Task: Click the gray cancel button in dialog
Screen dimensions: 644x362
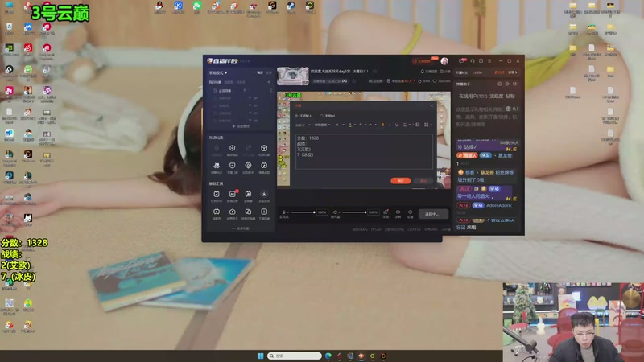Action: click(423, 180)
